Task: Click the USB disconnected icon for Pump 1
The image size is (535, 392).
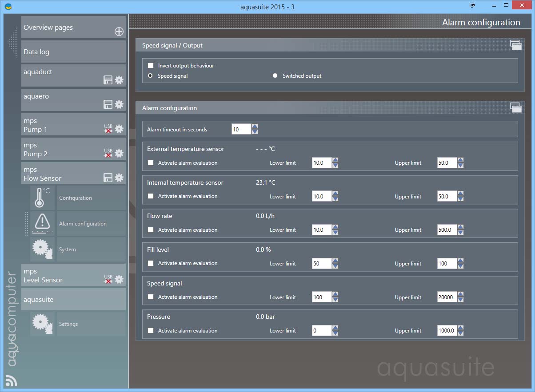Action: 108,129
